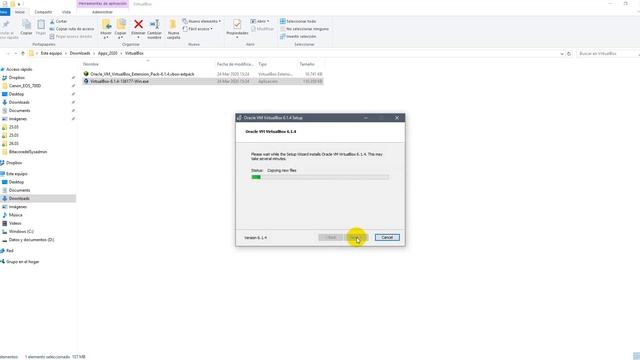Open the Windows (C:) drive
Screen dimensions: 640x360
coord(21,231)
